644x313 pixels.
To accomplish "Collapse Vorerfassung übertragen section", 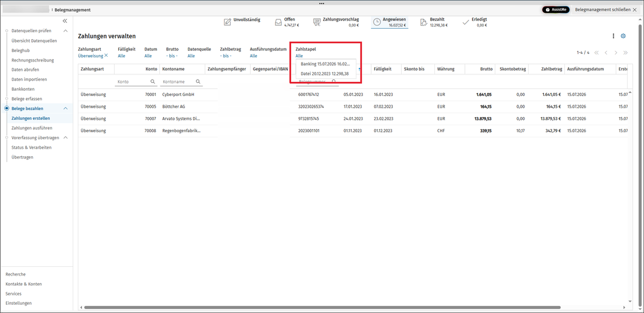I will pyautogui.click(x=66, y=137).
